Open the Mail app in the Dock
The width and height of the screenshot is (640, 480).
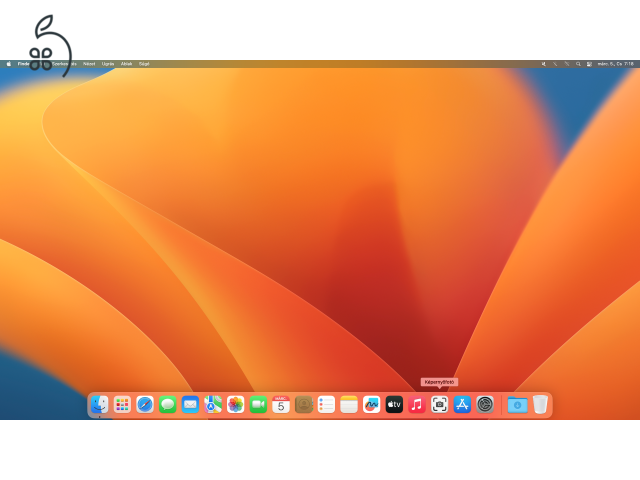pyautogui.click(x=190, y=404)
